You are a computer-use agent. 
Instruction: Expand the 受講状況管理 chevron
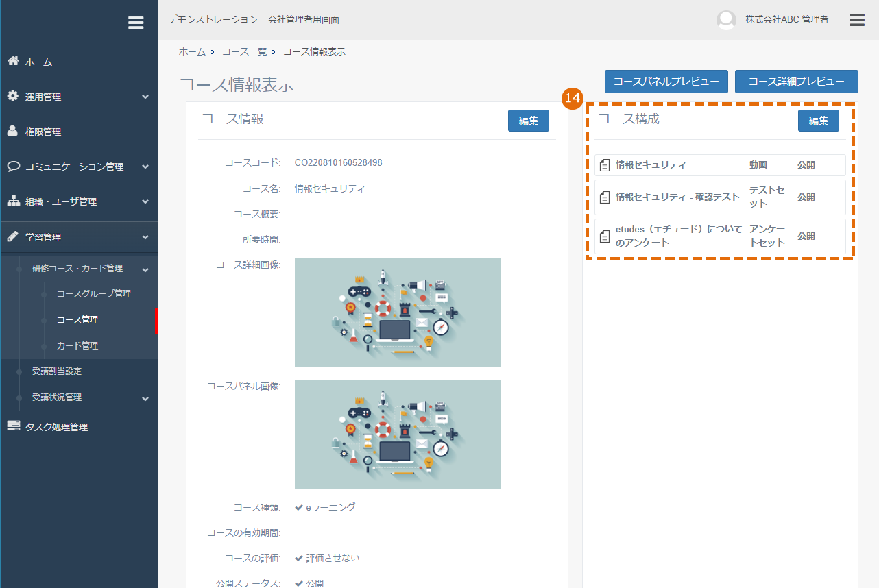pyautogui.click(x=145, y=398)
